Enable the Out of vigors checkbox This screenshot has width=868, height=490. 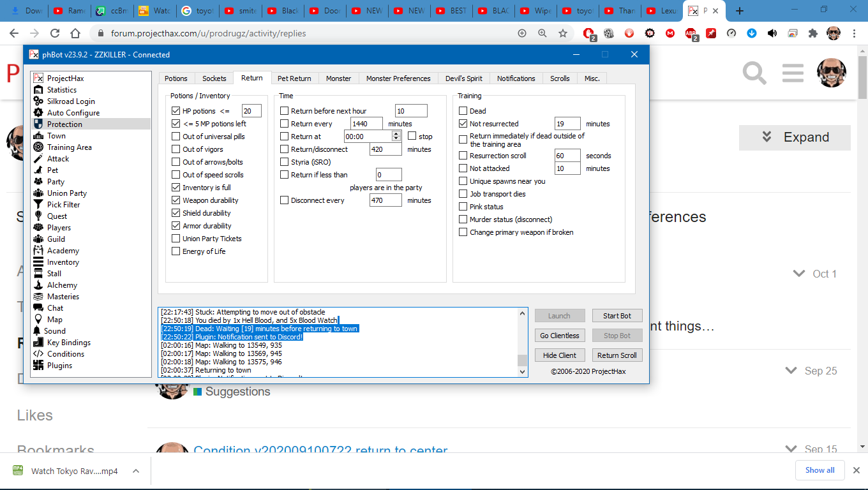click(176, 149)
